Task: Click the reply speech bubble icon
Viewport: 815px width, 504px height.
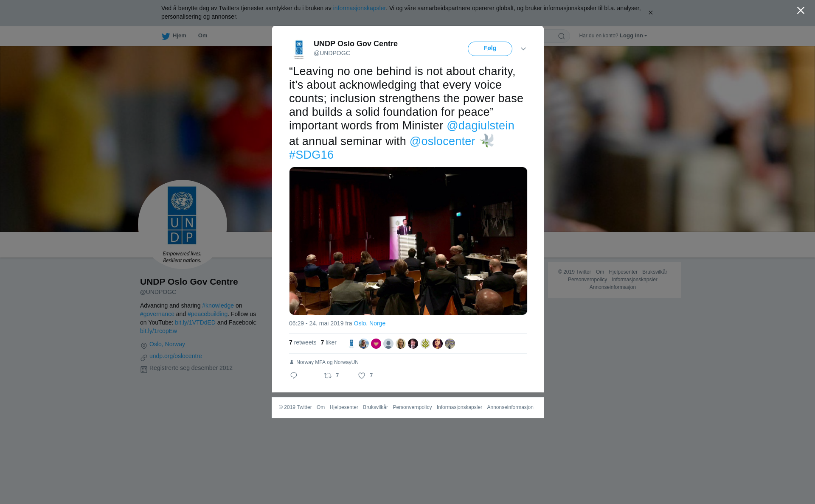Action: click(294, 375)
